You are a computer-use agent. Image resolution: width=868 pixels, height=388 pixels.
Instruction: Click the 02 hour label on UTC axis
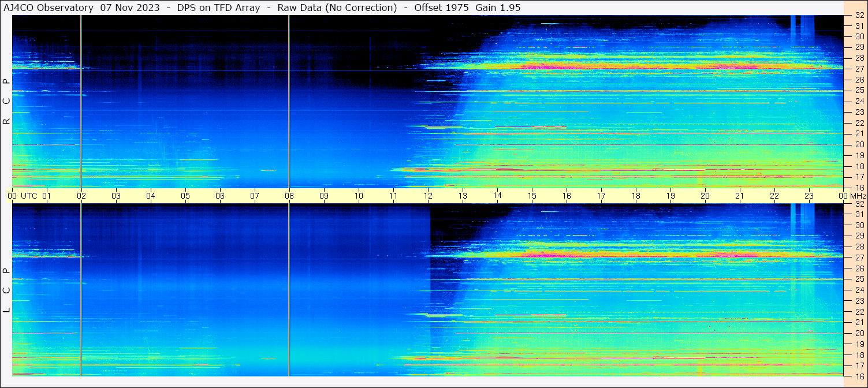click(81, 196)
